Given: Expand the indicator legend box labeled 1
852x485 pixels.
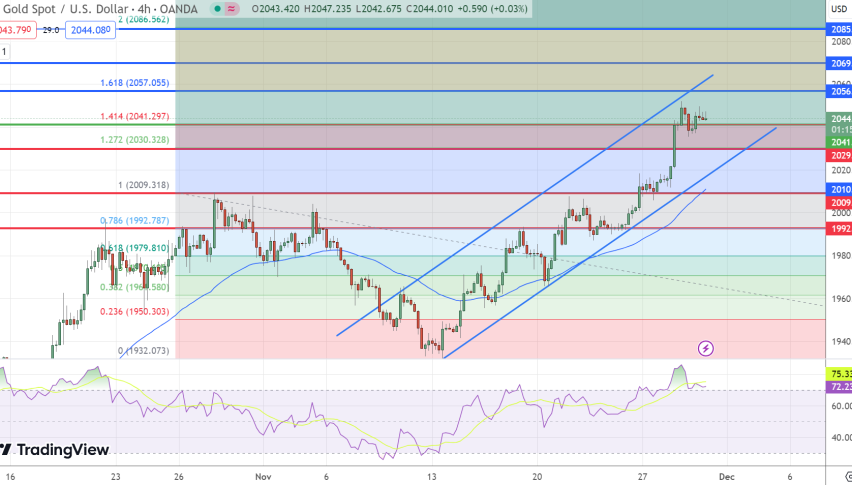Looking at the screenshot, I should coord(5,49).
